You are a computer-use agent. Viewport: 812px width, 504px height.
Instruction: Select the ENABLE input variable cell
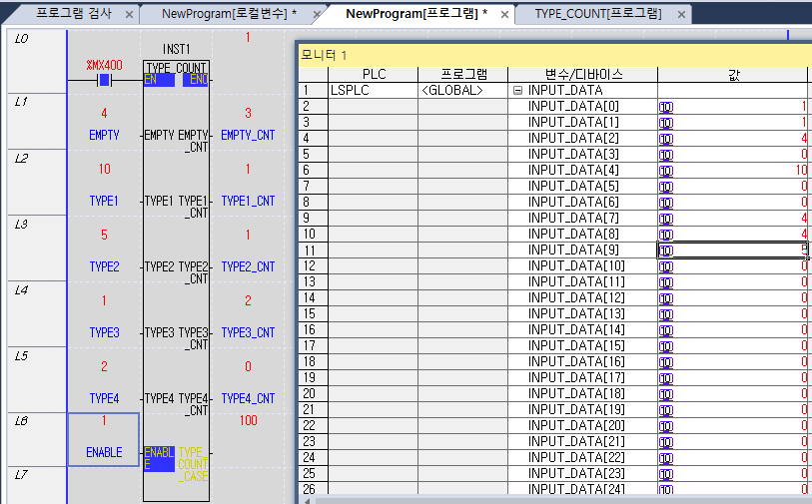(x=104, y=452)
